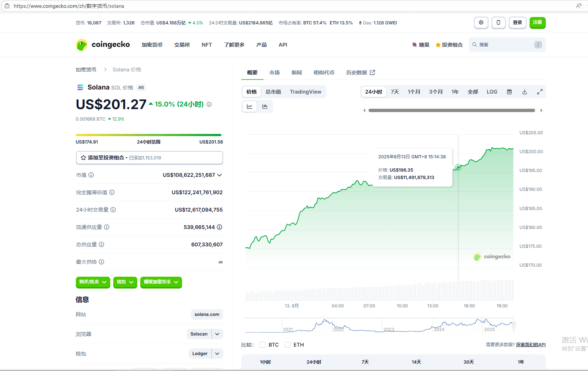
Task: Click the mobile app phone icon
Action: point(498,23)
